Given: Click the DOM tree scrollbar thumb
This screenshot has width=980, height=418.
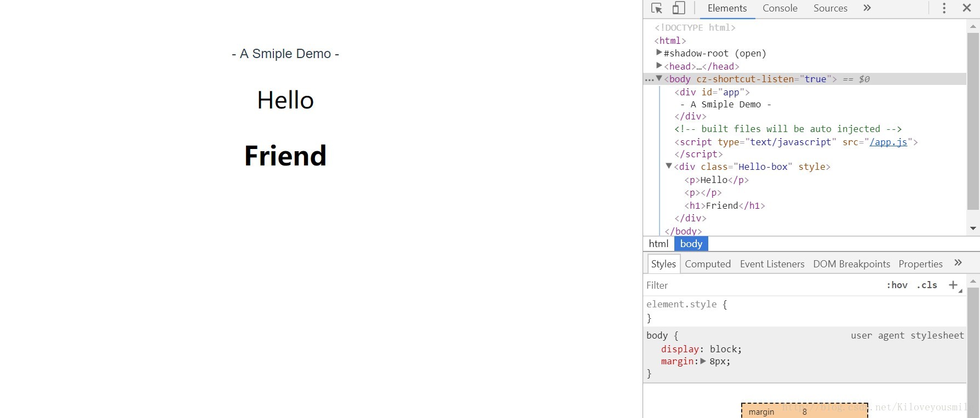Looking at the screenshot, I should (x=973, y=122).
